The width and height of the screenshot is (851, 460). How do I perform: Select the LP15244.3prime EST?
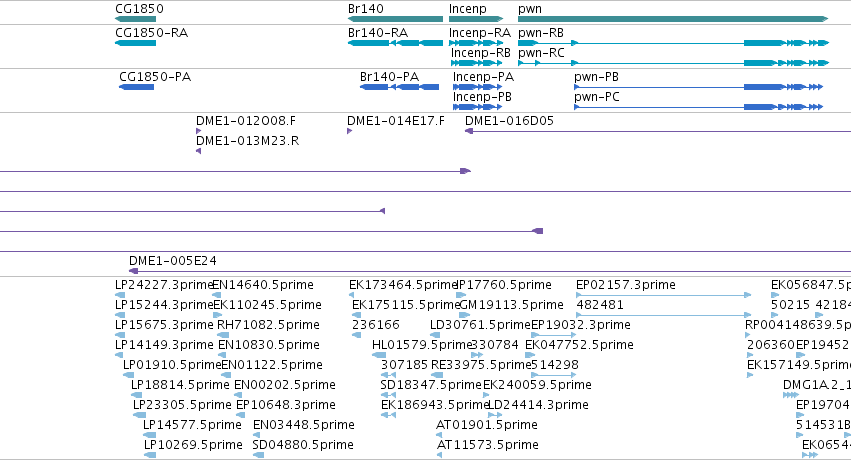tap(120, 315)
